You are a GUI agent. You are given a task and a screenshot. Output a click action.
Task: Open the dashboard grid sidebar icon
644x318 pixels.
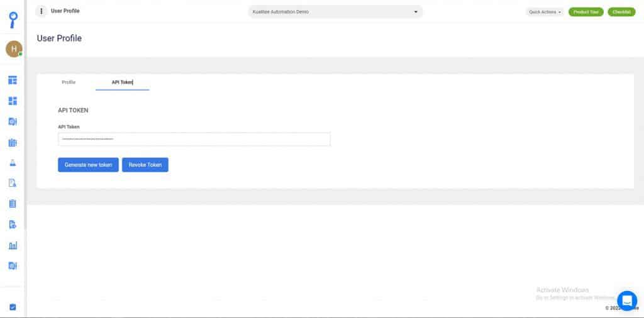click(13, 101)
